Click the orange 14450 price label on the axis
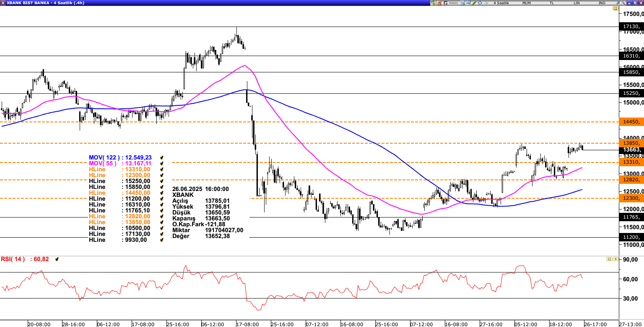644x327 pixels. coord(631,122)
